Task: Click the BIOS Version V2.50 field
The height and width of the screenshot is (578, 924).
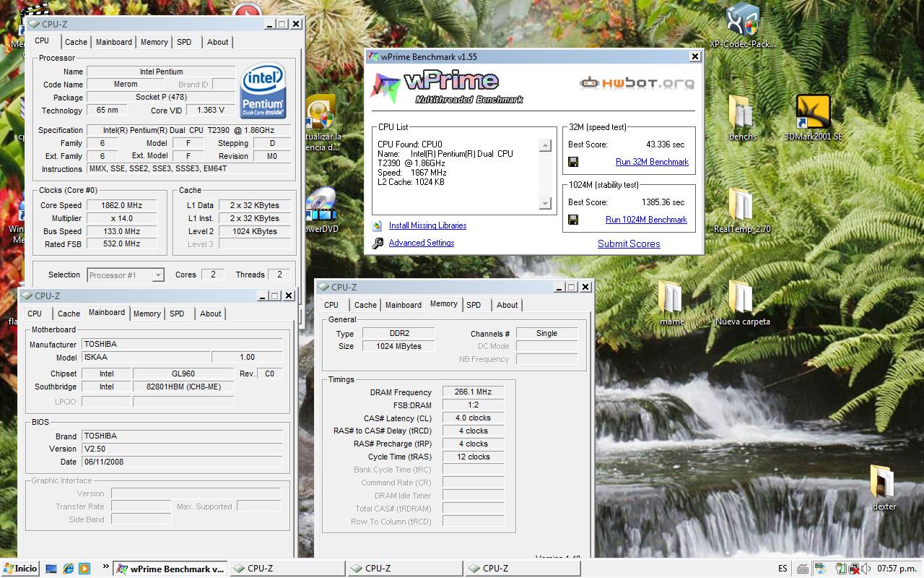Action: (x=182, y=449)
